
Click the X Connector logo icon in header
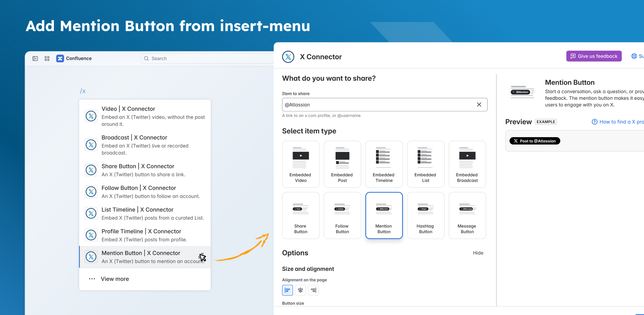pyautogui.click(x=288, y=57)
